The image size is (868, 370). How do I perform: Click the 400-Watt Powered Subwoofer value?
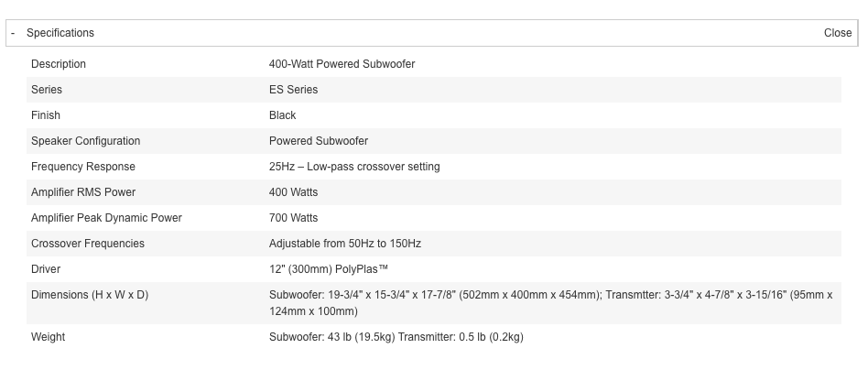pyautogui.click(x=342, y=64)
